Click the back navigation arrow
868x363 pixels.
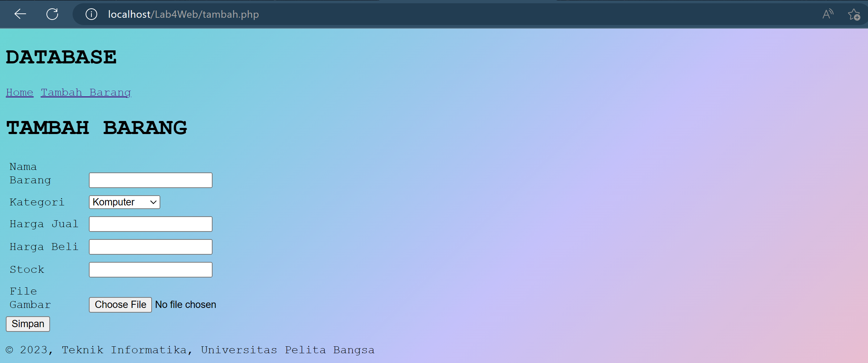click(x=20, y=14)
